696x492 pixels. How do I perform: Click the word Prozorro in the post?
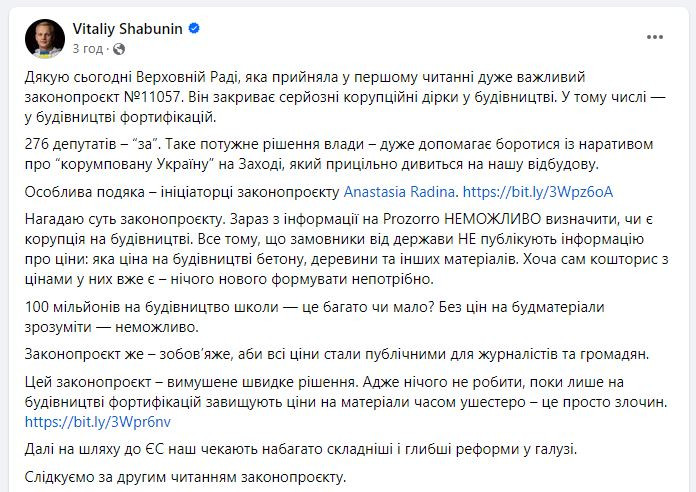click(411, 219)
